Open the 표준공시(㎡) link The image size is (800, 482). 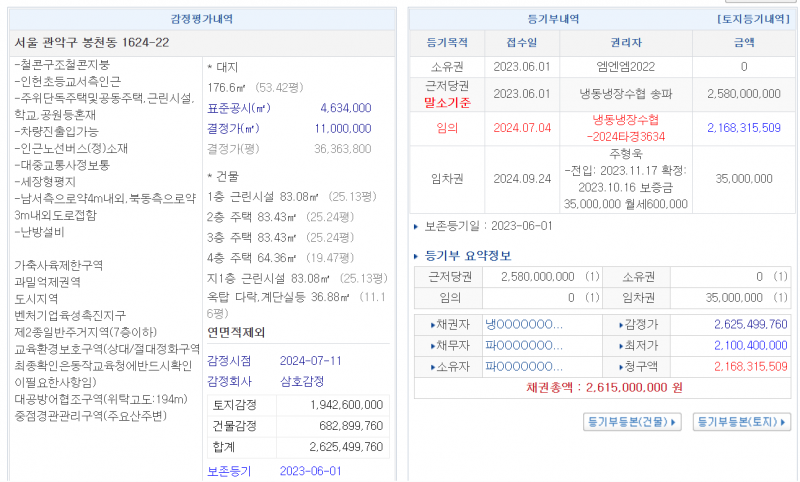click(238, 108)
